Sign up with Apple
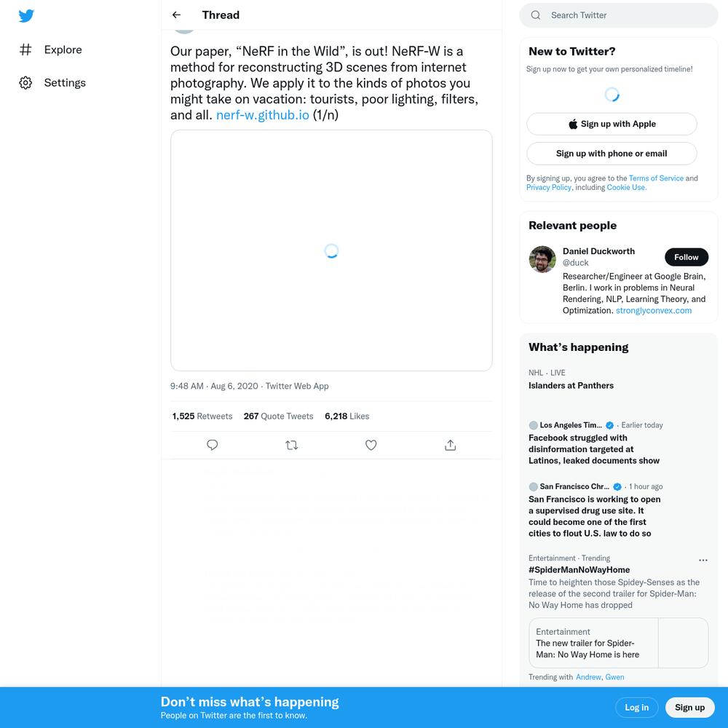This screenshot has height=728, width=728. 612,124
